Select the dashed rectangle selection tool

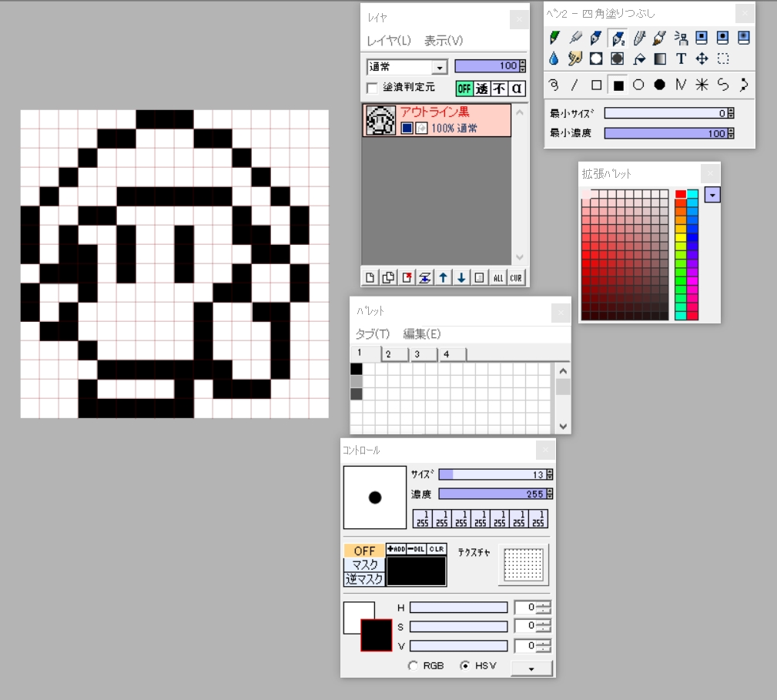724,59
